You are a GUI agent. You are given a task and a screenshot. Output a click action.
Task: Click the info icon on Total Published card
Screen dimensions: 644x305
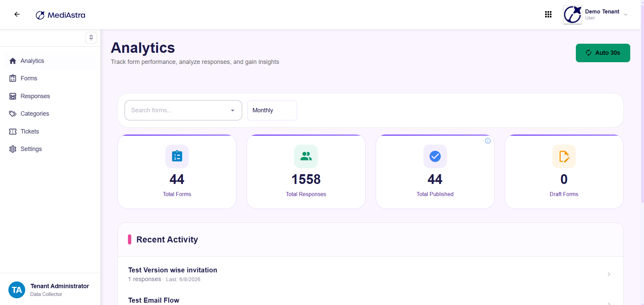click(488, 141)
